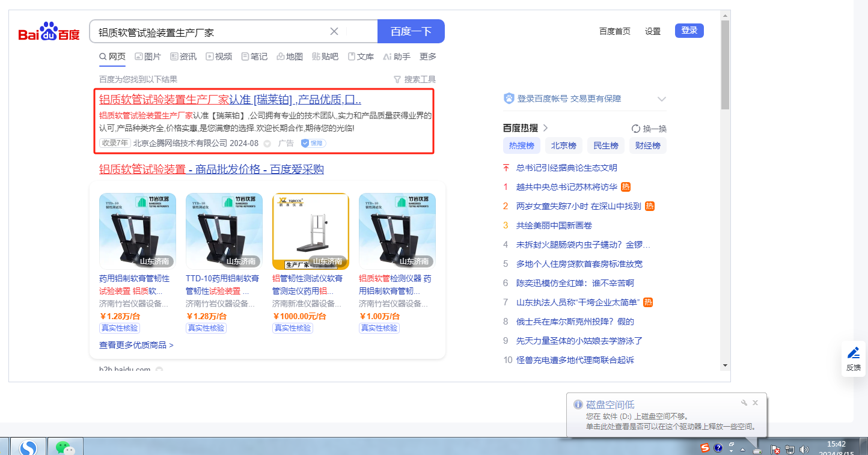Click the top-pinned arrow icon in 百度热搜

pyautogui.click(x=506, y=168)
